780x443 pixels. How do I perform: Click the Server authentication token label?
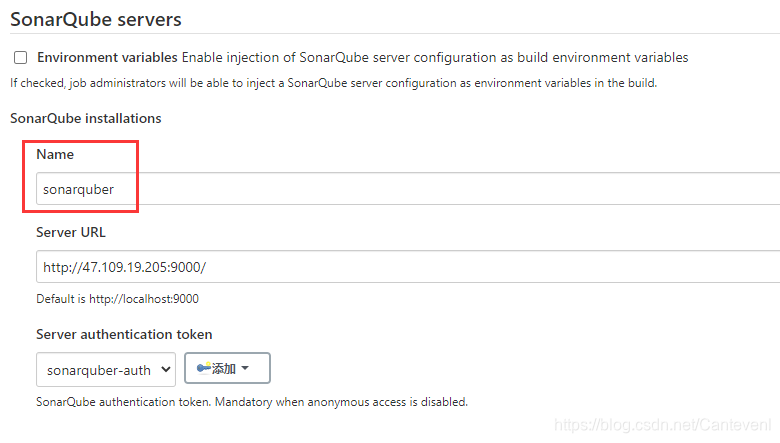pos(124,334)
